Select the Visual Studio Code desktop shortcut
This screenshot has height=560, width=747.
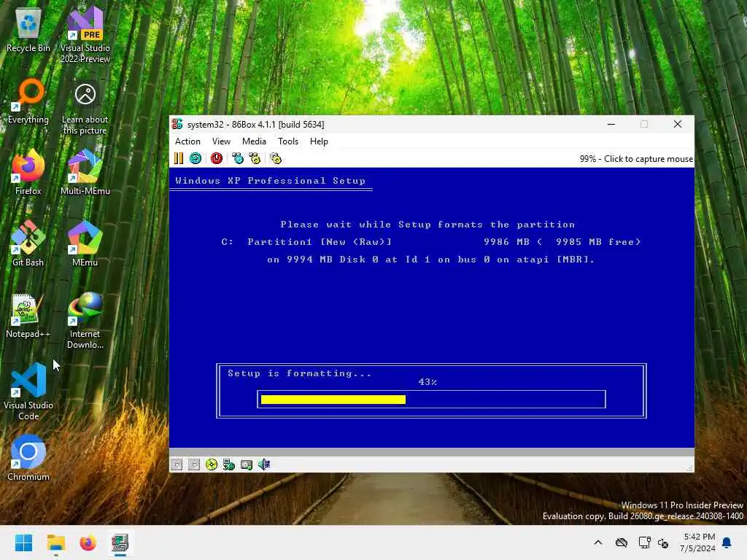tap(28, 392)
